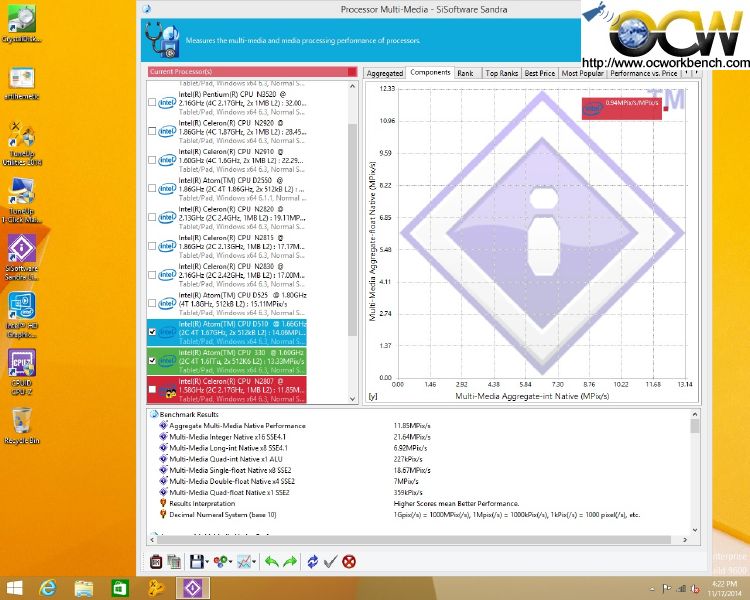This screenshot has height=600, width=750.
Task: Tick the Celeron N2820 processor checkbox
Action: click(x=152, y=217)
